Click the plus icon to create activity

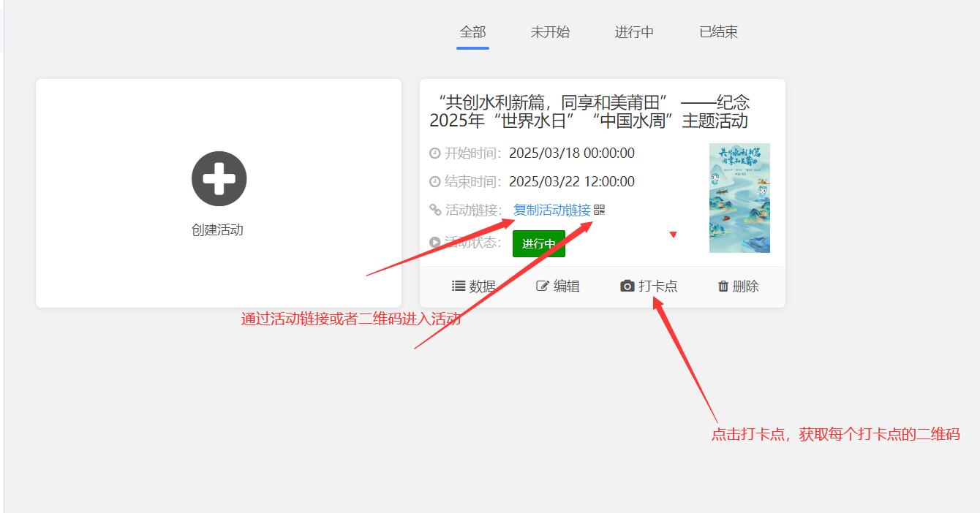(x=219, y=179)
